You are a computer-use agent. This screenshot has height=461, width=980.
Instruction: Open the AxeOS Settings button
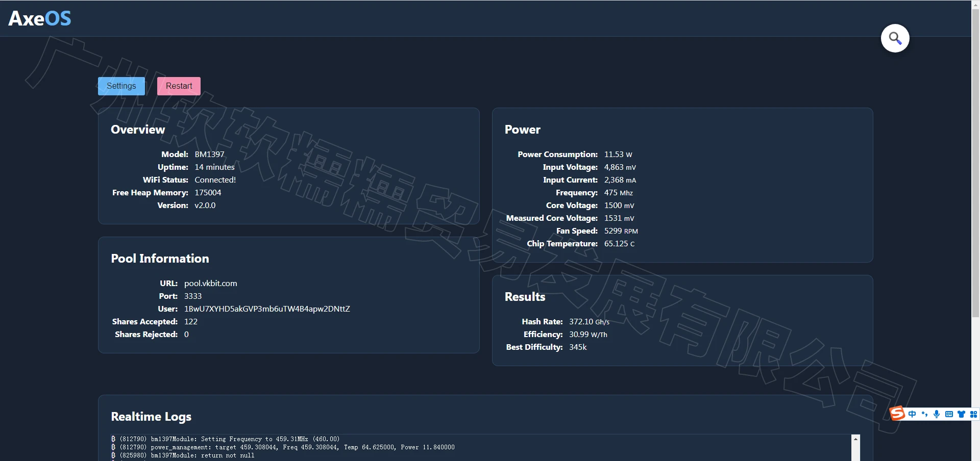pos(121,86)
